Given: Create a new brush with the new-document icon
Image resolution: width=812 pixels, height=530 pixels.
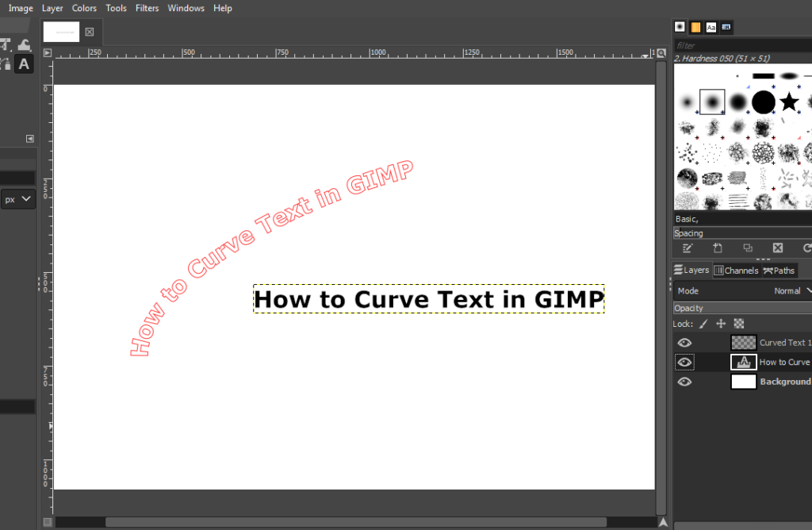Looking at the screenshot, I should [x=717, y=248].
